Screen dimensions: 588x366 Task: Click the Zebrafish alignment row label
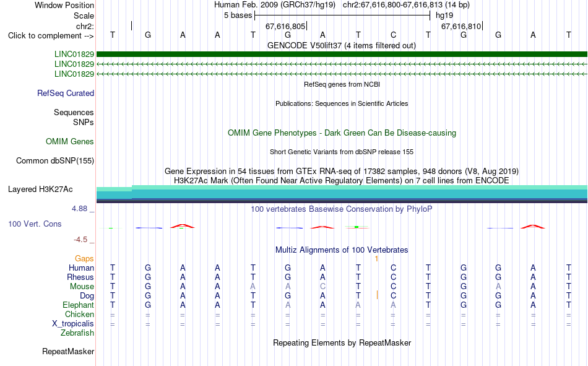point(77,333)
